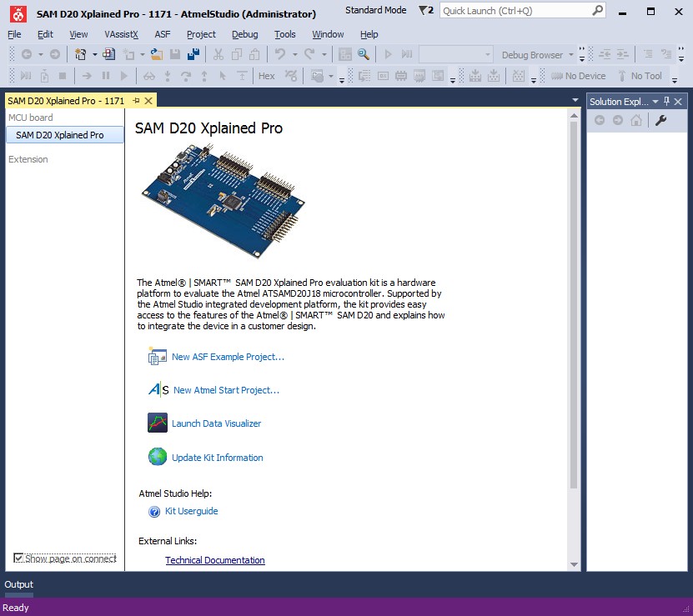
Task: Click the Solution Explorer Home icon
Action: pos(636,120)
